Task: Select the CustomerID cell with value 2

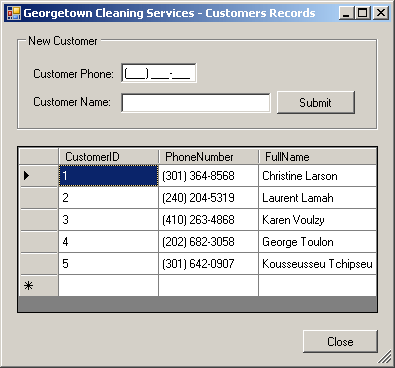Action: click(x=108, y=198)
